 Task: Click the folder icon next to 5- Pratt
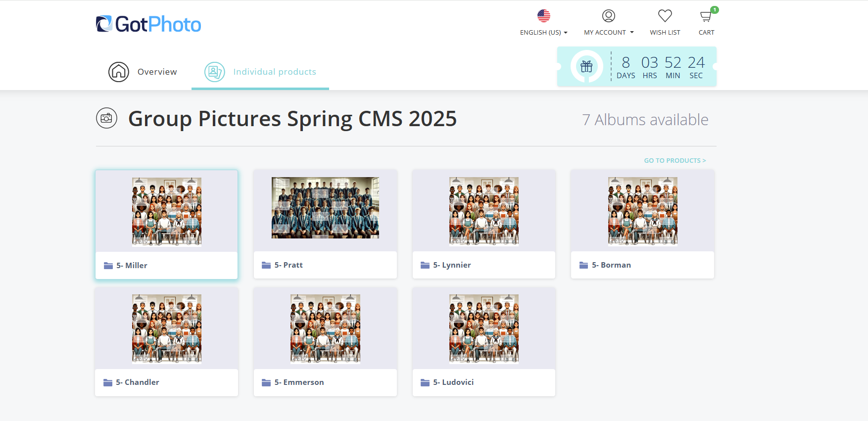tap(266, 265)
